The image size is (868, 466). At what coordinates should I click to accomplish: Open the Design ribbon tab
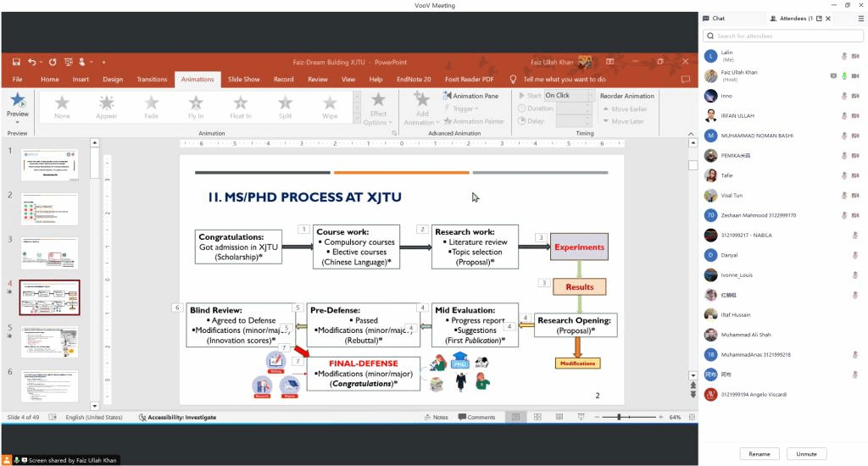(x=113, y=79)
